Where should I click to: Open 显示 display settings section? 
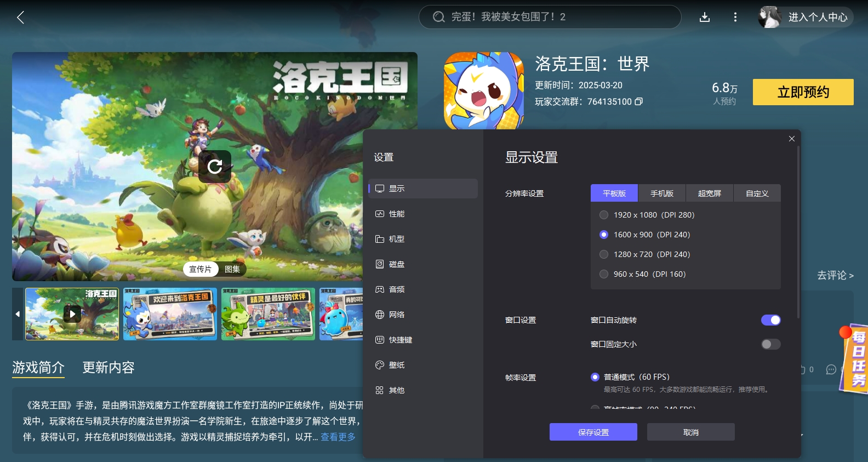pyautogui.click(x=423, y=189)
